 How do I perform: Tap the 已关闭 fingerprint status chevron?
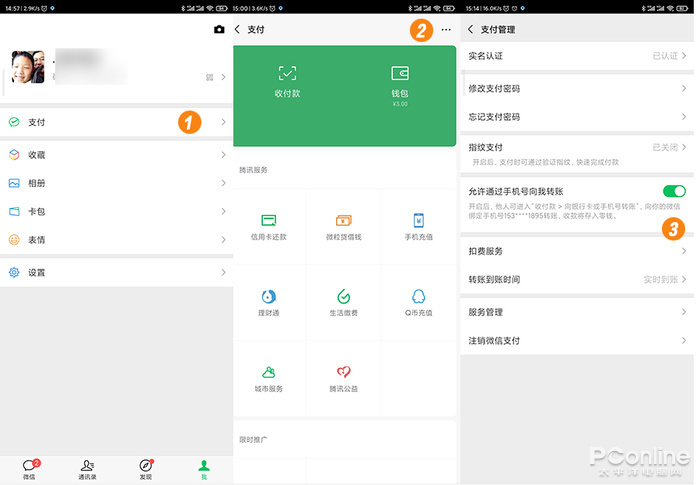point(684,147)
